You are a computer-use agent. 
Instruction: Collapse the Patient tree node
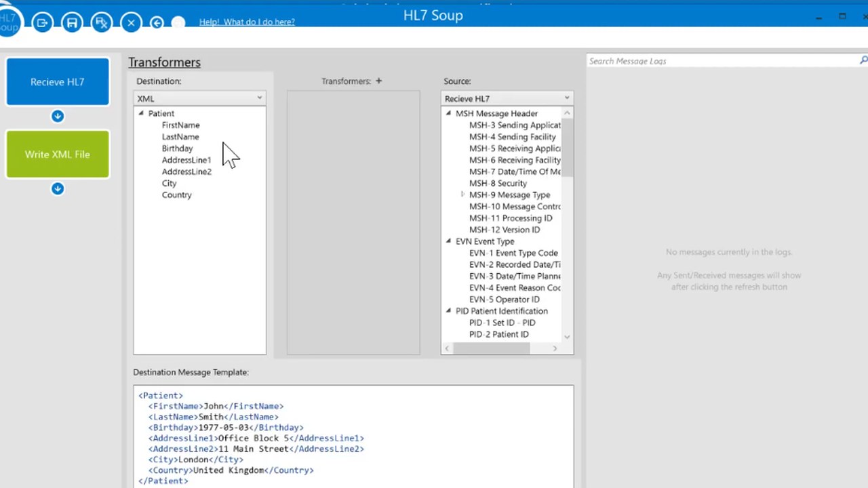coord(141,113)
